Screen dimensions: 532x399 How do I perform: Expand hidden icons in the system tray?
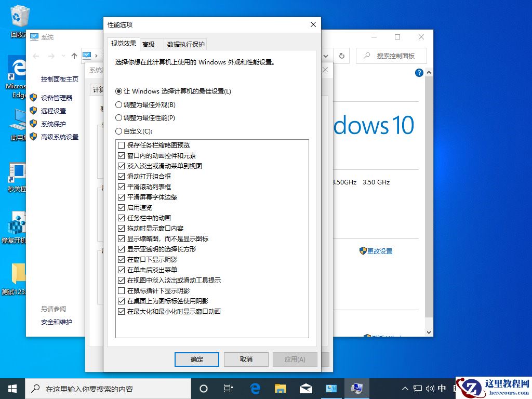(404, 388)
